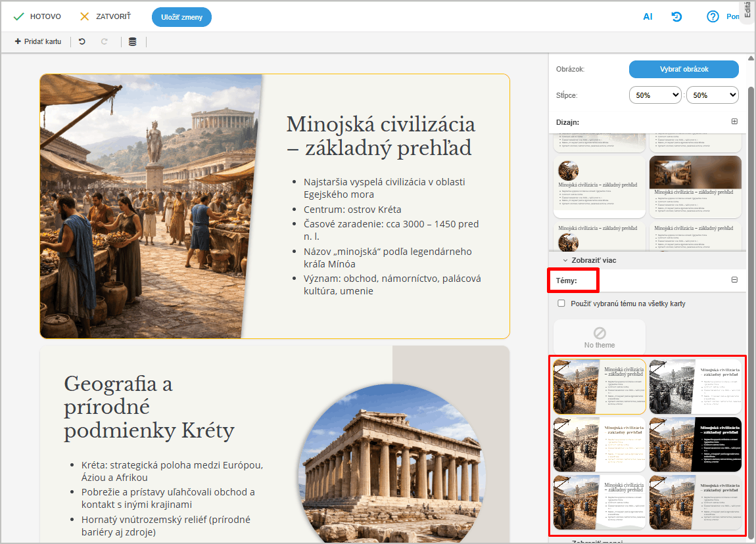Image resolution: width=756 pixels, height=544 pixels.
Task: Expand the Dizajn section plus icon
Action: (x=734, y=122)
